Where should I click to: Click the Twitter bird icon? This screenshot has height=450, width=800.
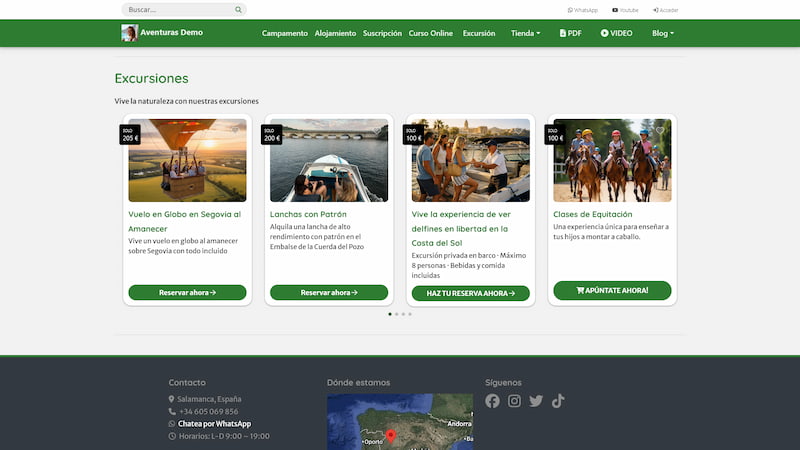[536, 401]
